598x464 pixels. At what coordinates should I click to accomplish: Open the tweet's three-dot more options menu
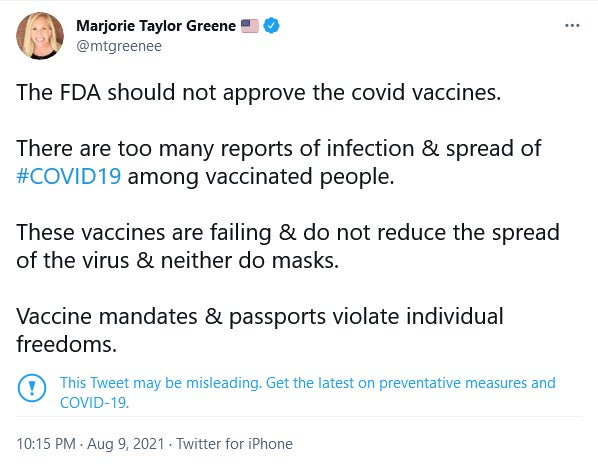pos(572,26)
